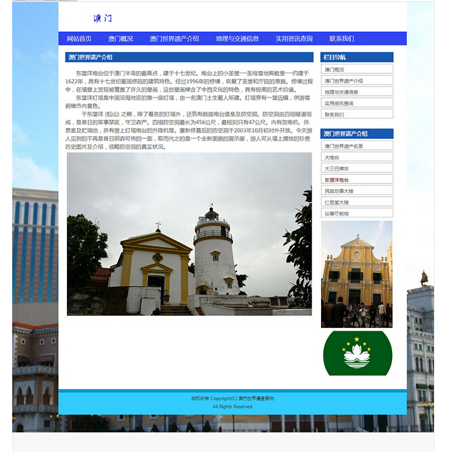Open 大三巴牌坊 heritage link
Viewport: 476px width, 452px height.
[x=356, y=168]
